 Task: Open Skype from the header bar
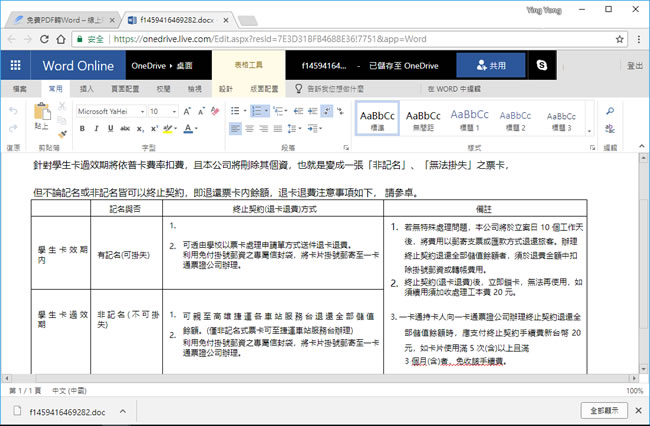[x=541, y=65]
